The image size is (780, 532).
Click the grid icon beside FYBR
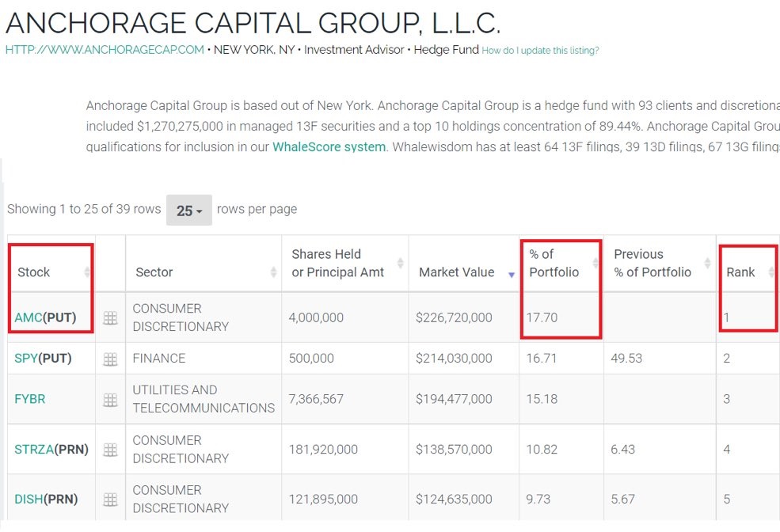(x=109, y=398)
